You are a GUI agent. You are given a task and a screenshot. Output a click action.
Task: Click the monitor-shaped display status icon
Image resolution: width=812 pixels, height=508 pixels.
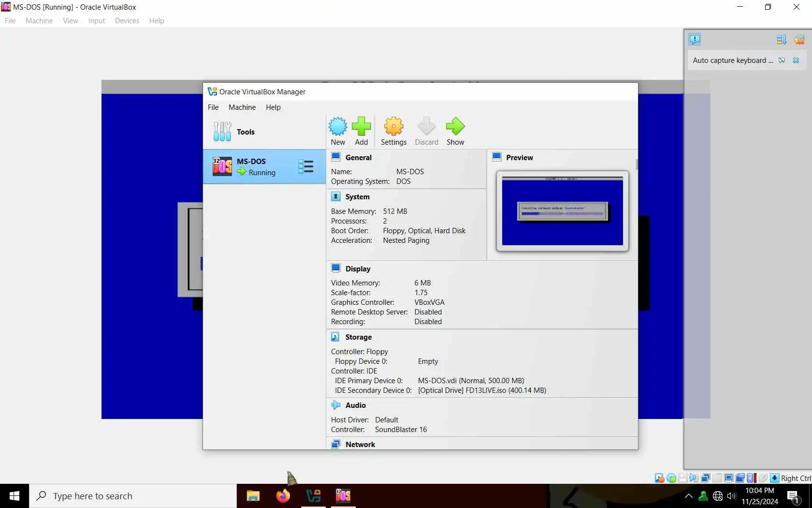(x=728, y=478)
